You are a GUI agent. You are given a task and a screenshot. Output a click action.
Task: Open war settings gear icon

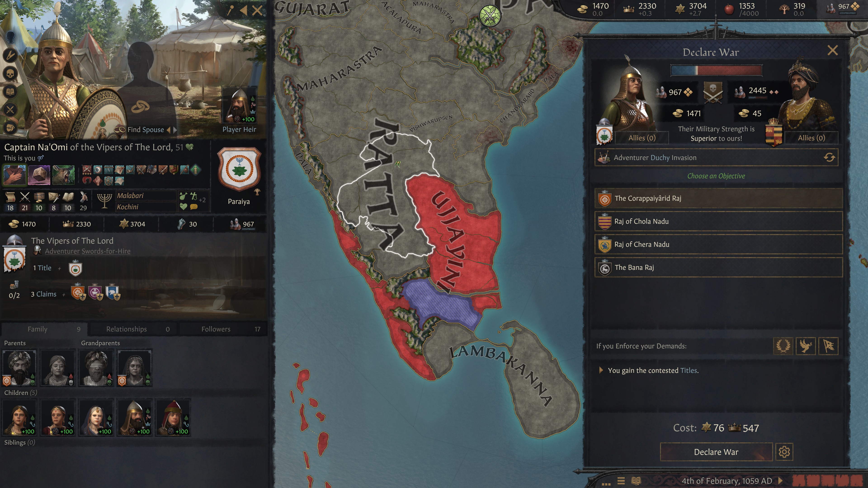(784, 452)
